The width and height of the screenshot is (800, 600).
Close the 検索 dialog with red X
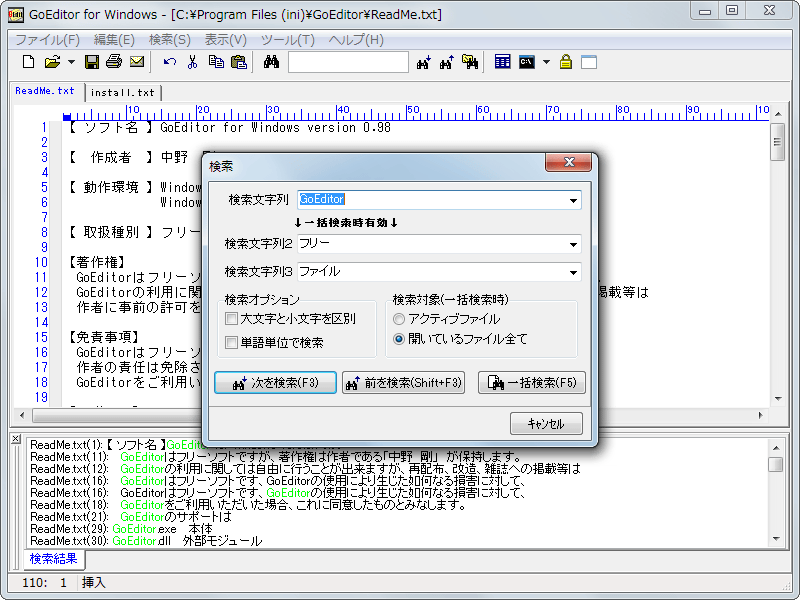point(569,162)
